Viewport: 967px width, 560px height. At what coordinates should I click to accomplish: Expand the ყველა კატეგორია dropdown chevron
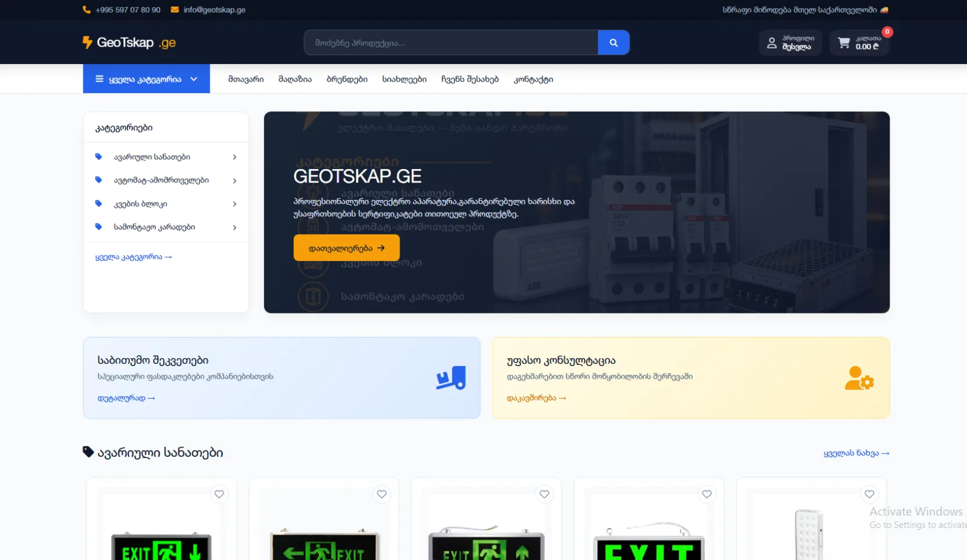click(194, 79)
